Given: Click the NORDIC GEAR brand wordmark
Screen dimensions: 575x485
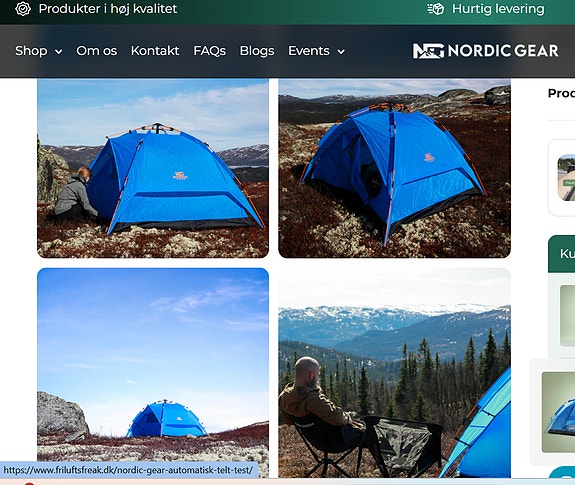Looking at the screenshot, I should (503, 51).
